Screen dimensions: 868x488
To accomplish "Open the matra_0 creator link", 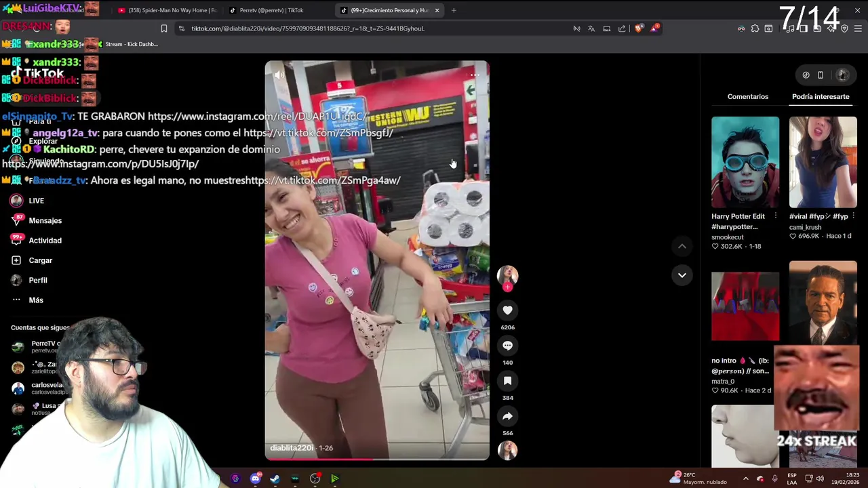I will (723, 382).
